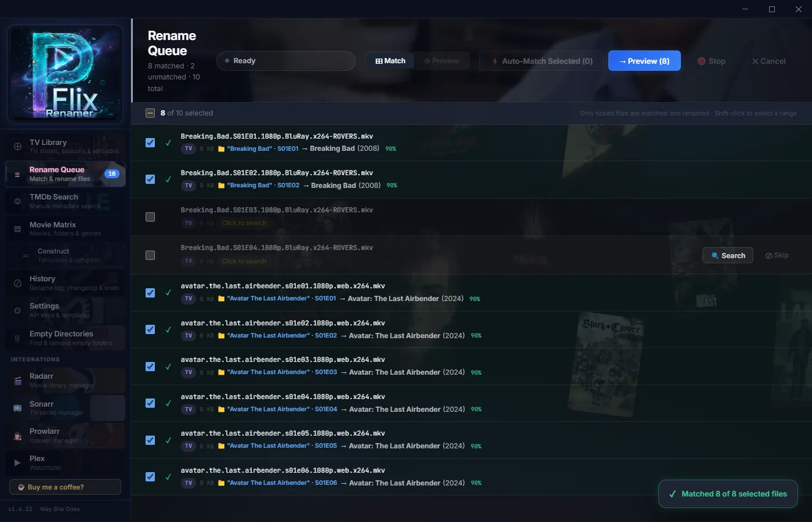Click the Rename Queue count badge 10
The height and width of the screenshot is (522, 812).
pyautogui.click(x=112, y=173)
